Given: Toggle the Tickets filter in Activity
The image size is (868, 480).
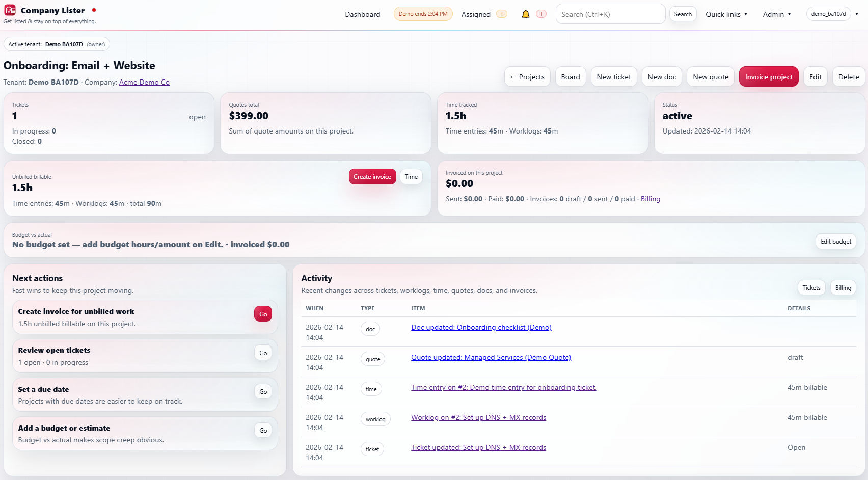Looking at the screenshot, I should coord(811,287).
